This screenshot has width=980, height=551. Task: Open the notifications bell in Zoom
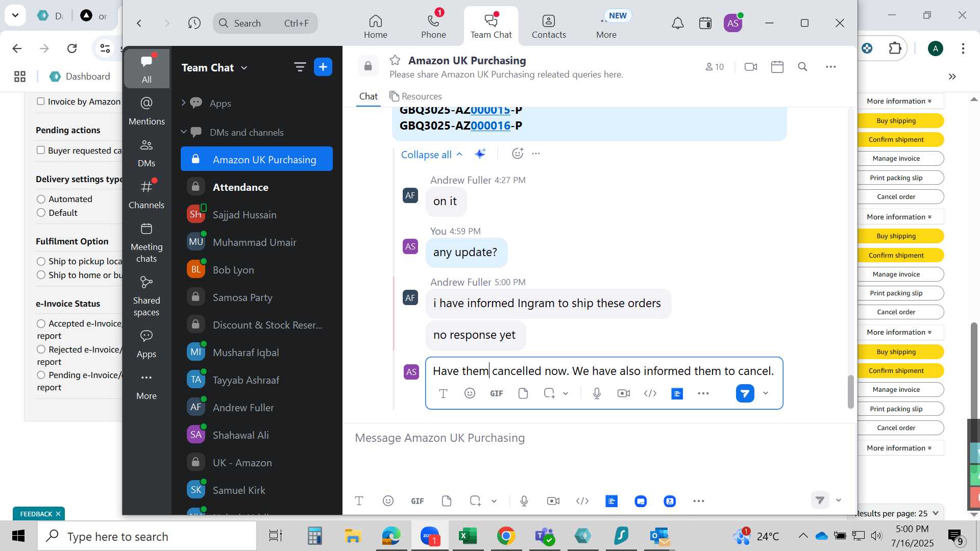677,23
